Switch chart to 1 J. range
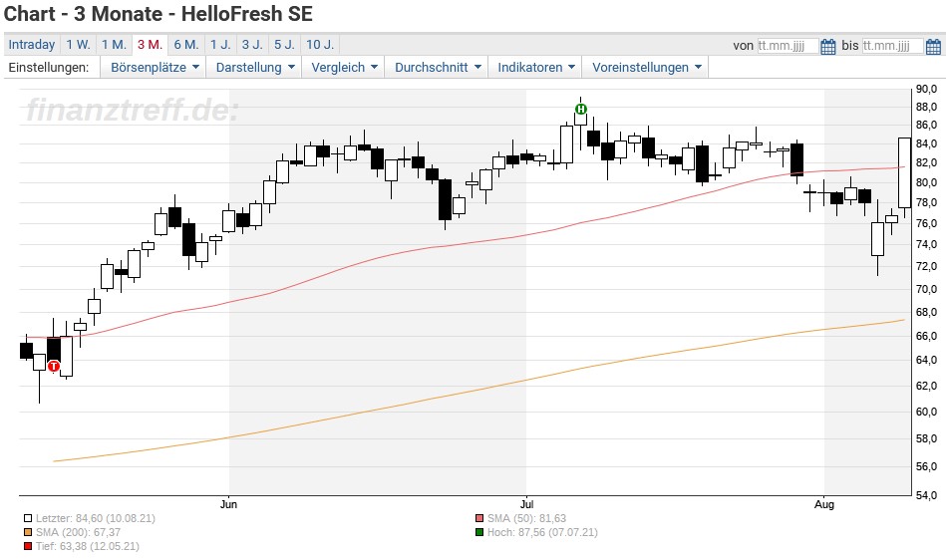Image resolution: width=946 pixels, height=560 pixels. tap(220, 45)
